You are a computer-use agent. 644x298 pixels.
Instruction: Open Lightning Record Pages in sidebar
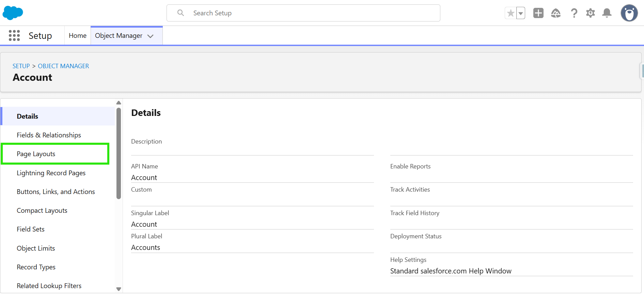pos(51,173)
